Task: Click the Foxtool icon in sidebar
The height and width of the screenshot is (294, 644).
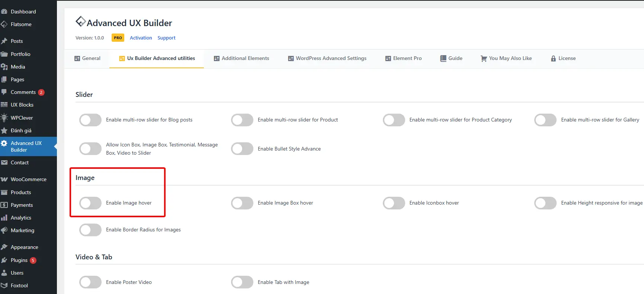Action: [x=4, y=285]
